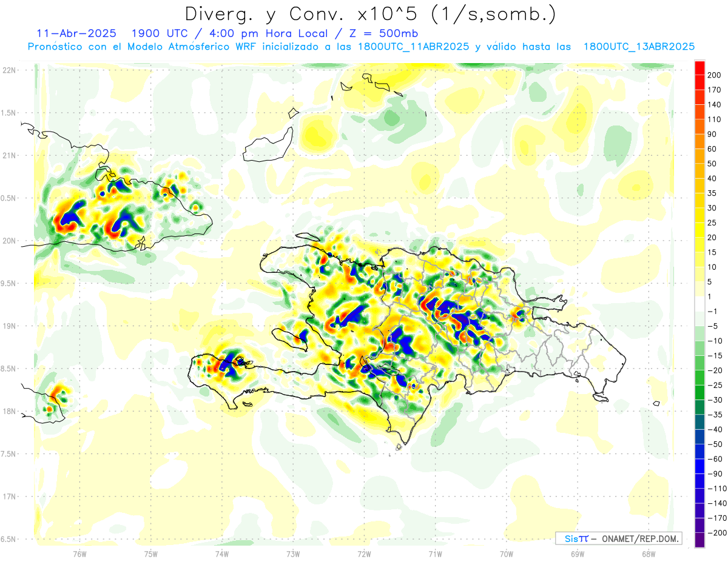Image resolution: width=728 pixels, height=562 pixels.
Task: Click the '17N' latitude axis label
Action: point(8,497)
